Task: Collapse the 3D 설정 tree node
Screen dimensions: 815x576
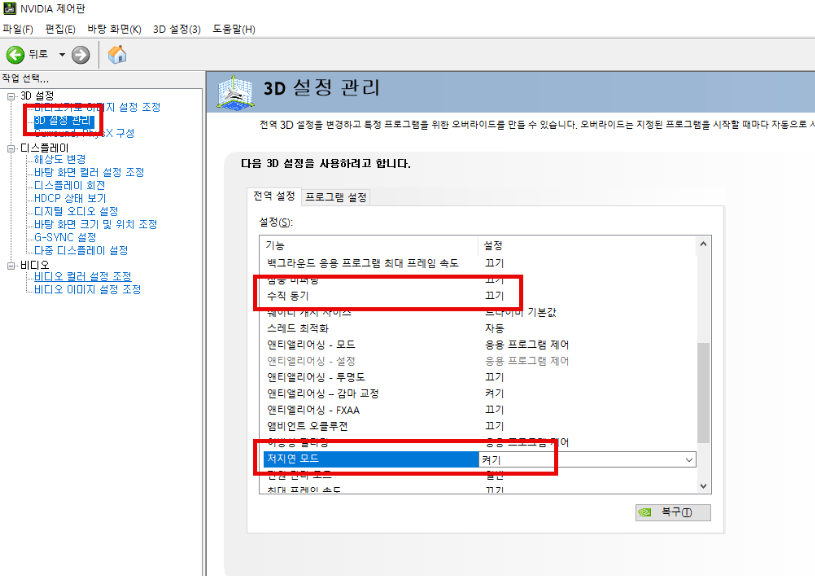Action: click(x=11, y=96)
